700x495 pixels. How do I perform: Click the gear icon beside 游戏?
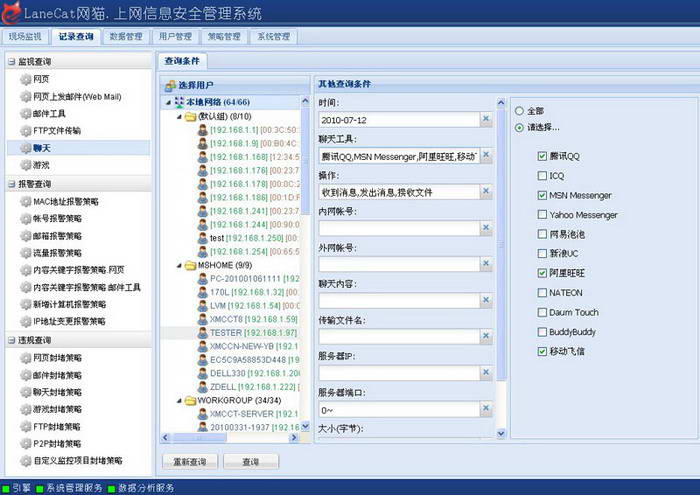pyautogui.click(x=26, y=165)
